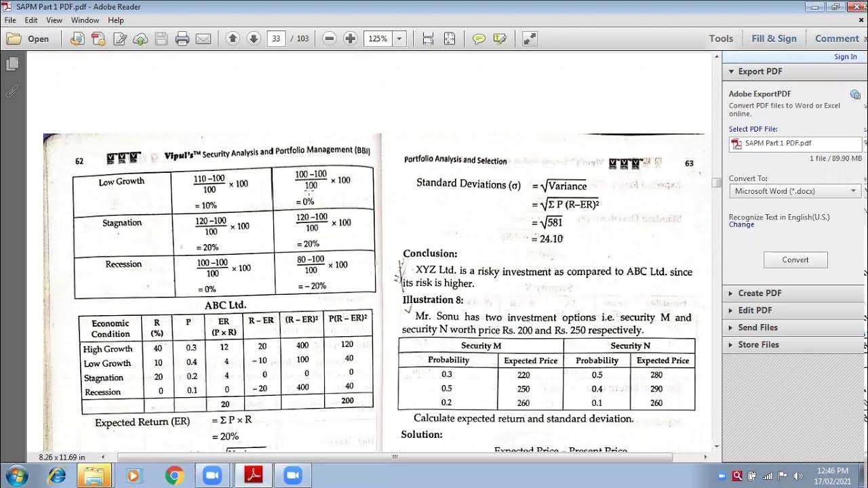Click the Zoom in plus button
This screenshot has width=868, height=488.
point(350,39)
